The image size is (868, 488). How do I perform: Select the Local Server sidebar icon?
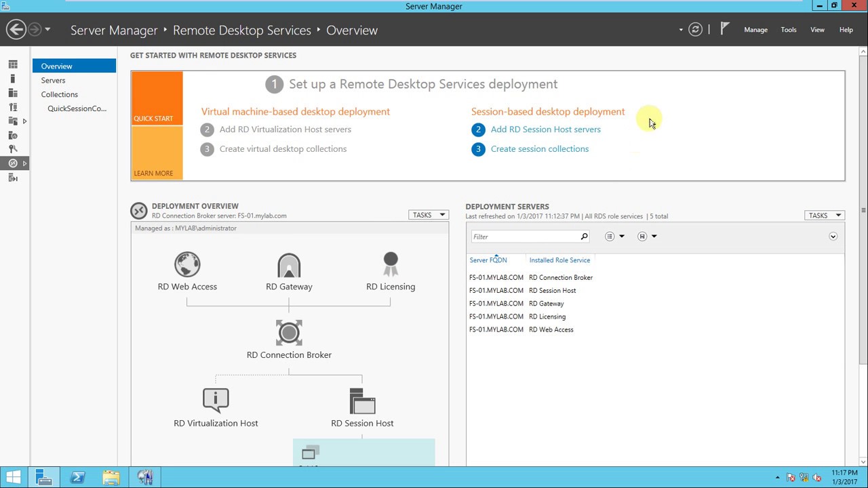13,79
